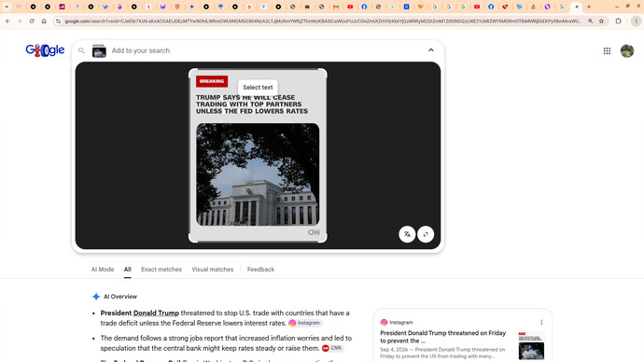Open Instagram result 'President Donald Trump threatened on Friday'
This screenshot has width=644, height=362.
[442, 337]
